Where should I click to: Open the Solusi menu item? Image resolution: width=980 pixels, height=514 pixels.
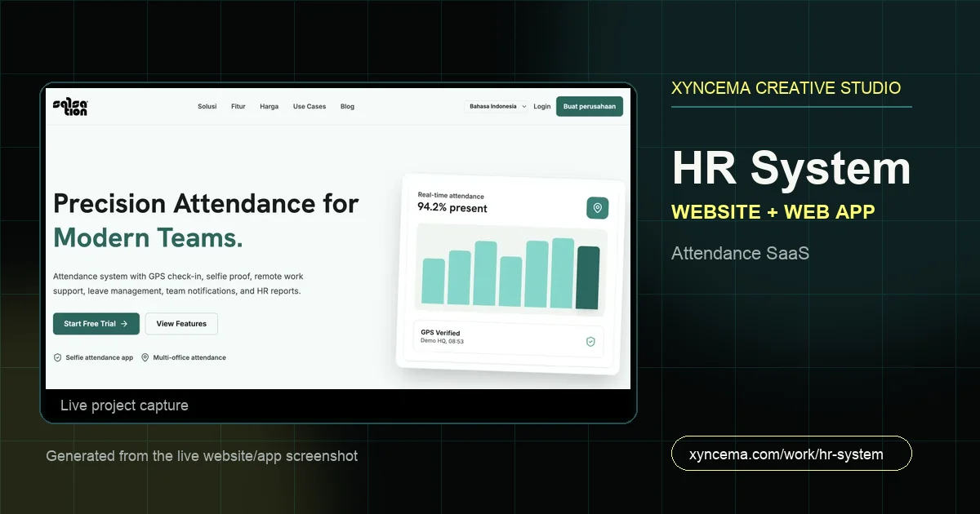[207, 107]
